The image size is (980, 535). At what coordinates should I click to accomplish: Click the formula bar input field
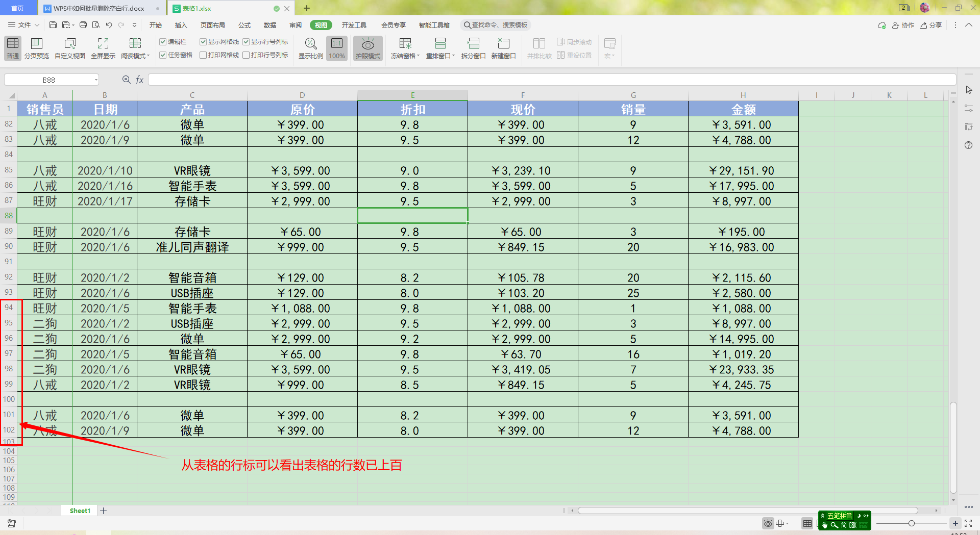(x=551, y=80)
